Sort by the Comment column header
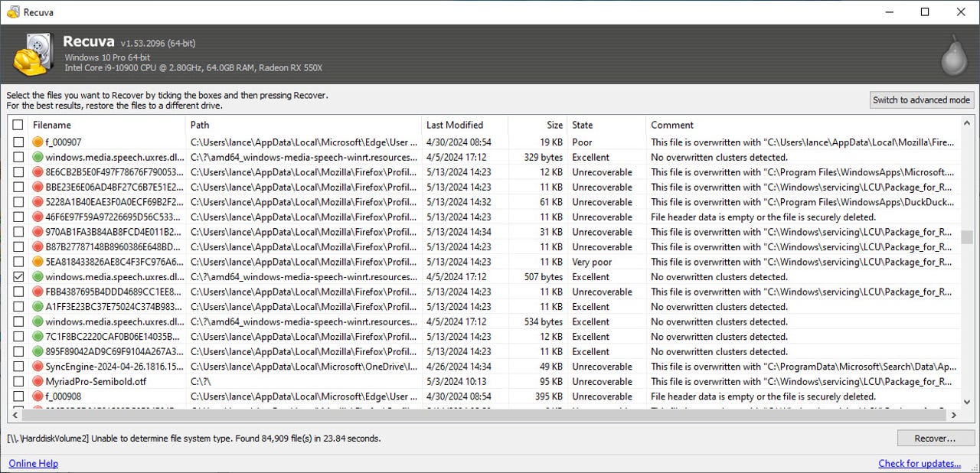Viewport: 980px width, 473px height. click(803, 125)
